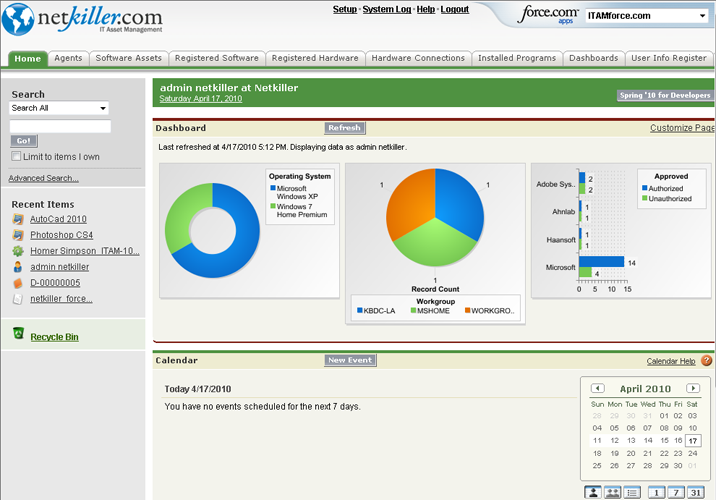Refresh the dashboard
This screenshot has height=500, width=716.
tap(345, 128)
